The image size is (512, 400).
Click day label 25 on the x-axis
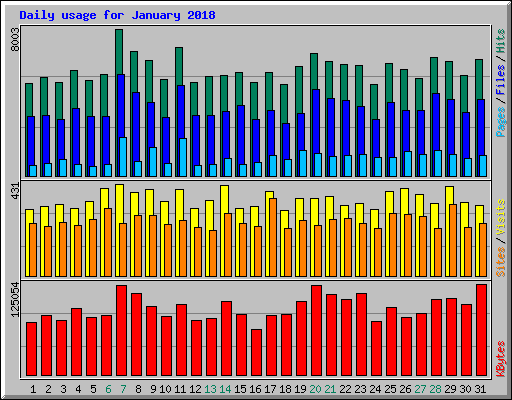pos(390,389)
